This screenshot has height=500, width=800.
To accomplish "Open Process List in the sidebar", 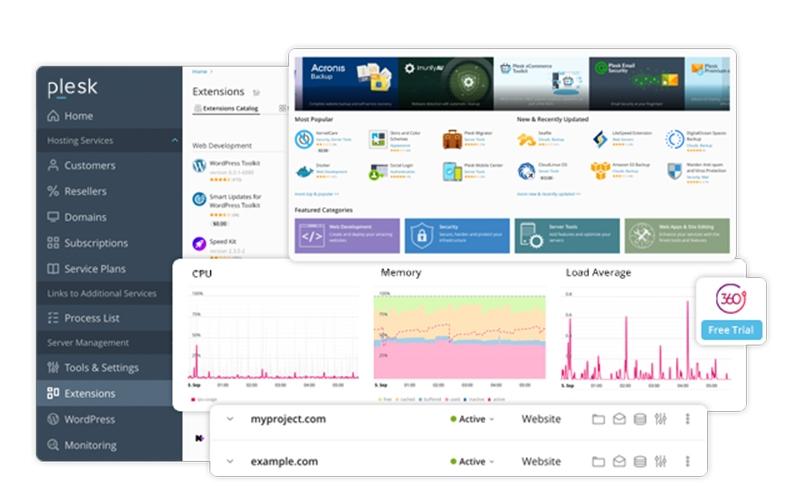I will [83, 318].
